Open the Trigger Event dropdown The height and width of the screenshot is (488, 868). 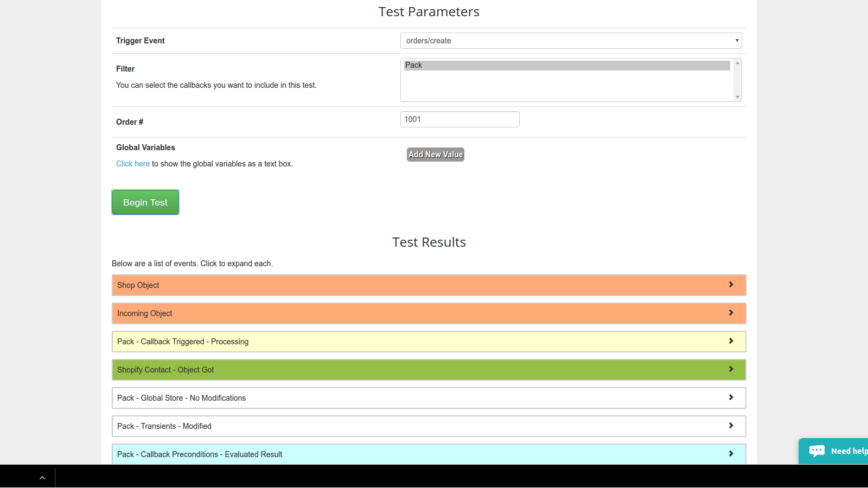(x=571, y=41)
